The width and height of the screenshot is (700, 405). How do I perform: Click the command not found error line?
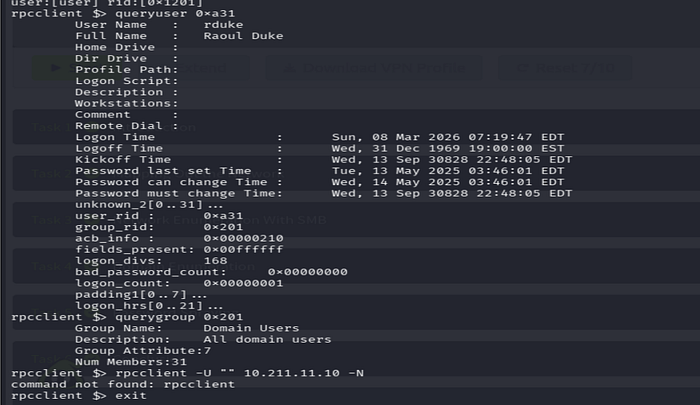[123, 384]
